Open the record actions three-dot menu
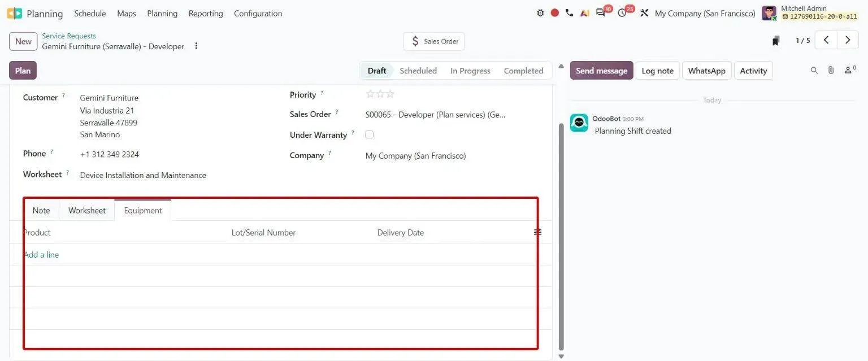This screenshot has width=868, height=361. (196, 46)
